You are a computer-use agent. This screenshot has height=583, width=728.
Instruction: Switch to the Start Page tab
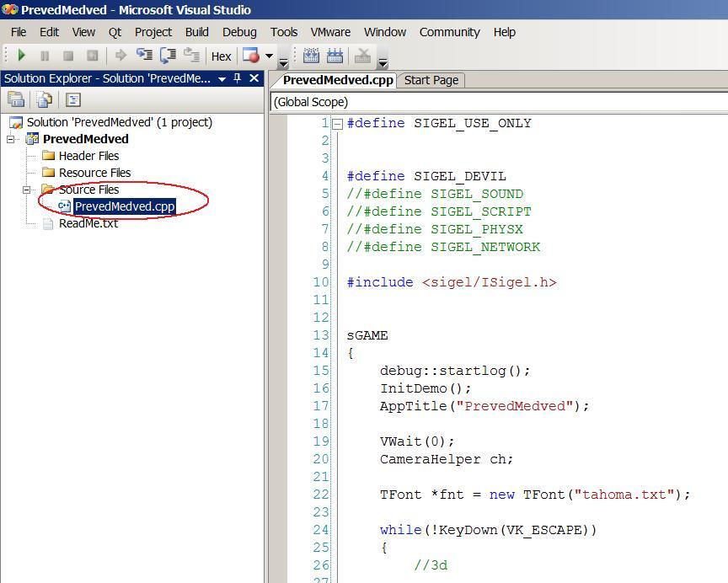pyautogui.click(x=431, y=80)
